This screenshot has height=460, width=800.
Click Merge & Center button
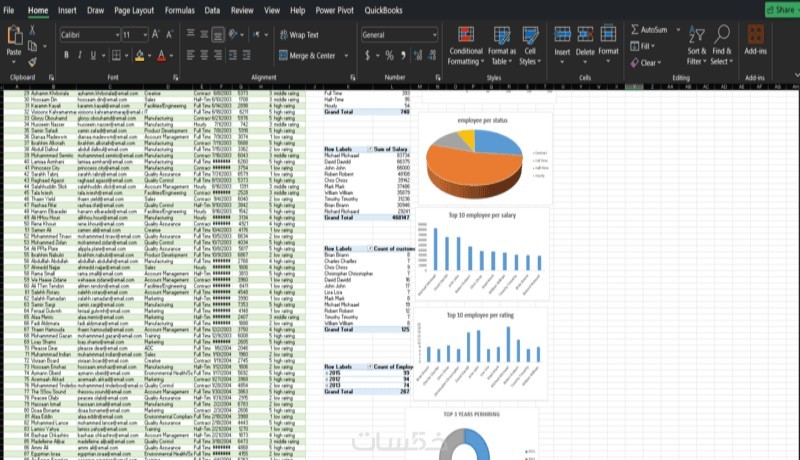307,56
